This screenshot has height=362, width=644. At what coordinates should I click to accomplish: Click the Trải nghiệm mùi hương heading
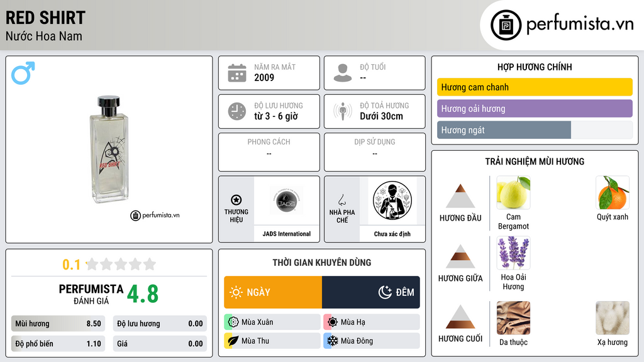(535, 162)
